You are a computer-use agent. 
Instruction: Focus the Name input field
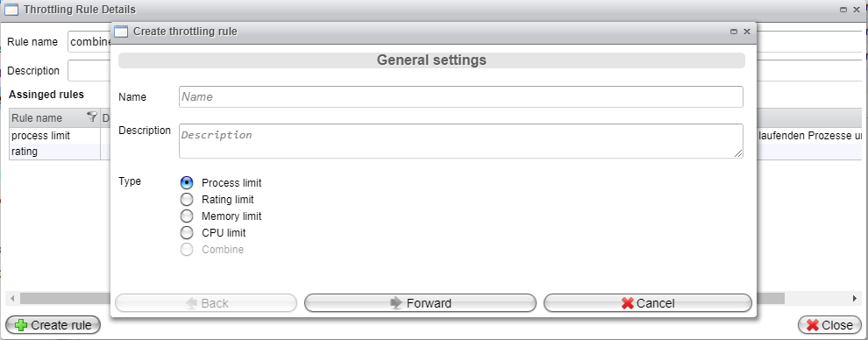(460, 96)
